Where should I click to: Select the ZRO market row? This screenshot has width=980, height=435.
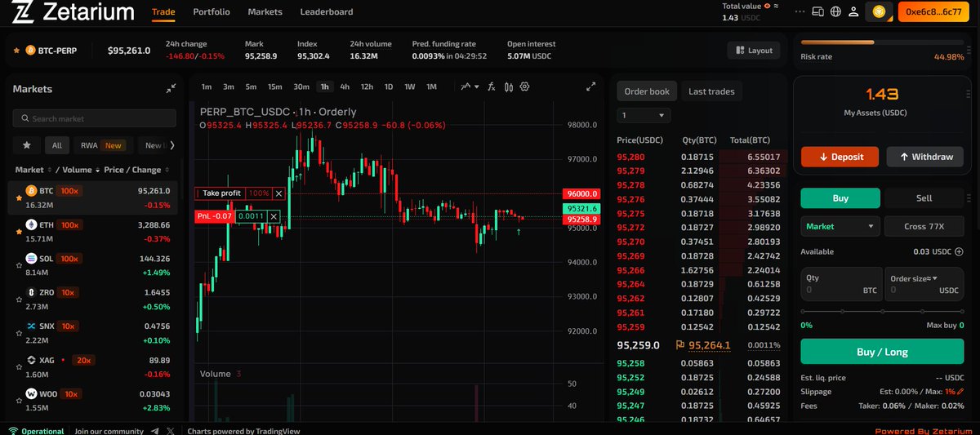coord(92,299)
